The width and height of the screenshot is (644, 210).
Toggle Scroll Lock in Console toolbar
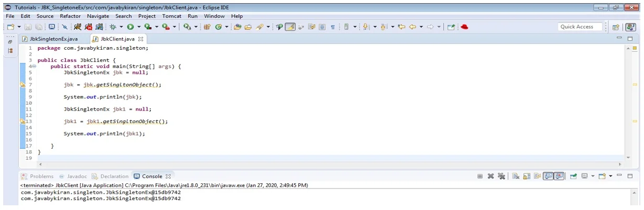(x=527, y=176)
